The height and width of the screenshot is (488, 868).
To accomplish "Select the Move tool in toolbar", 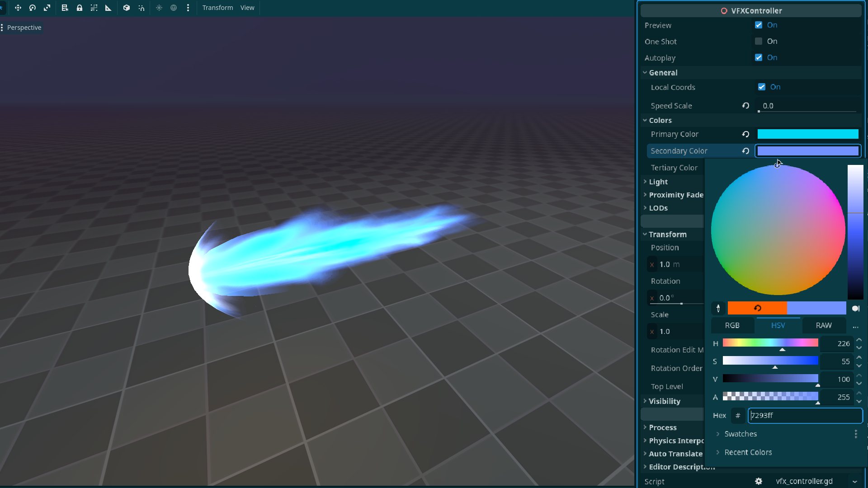I will click(18, 8).
